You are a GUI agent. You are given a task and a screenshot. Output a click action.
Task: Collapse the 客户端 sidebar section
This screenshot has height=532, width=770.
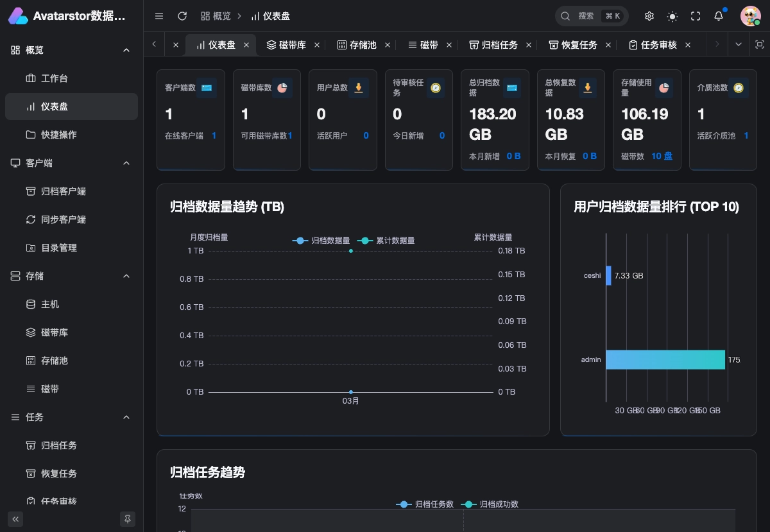click(126, 163)
